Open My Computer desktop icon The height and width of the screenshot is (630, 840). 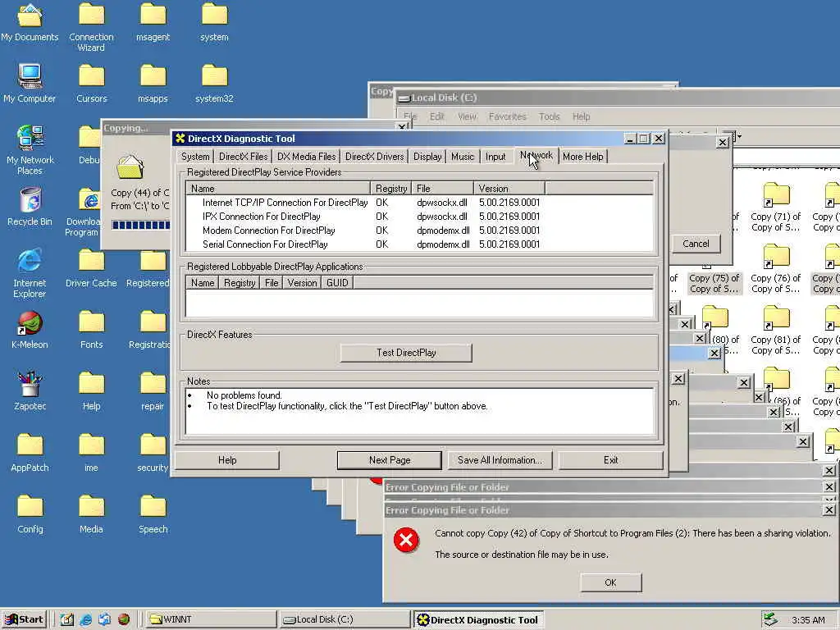tap(30, 84)
